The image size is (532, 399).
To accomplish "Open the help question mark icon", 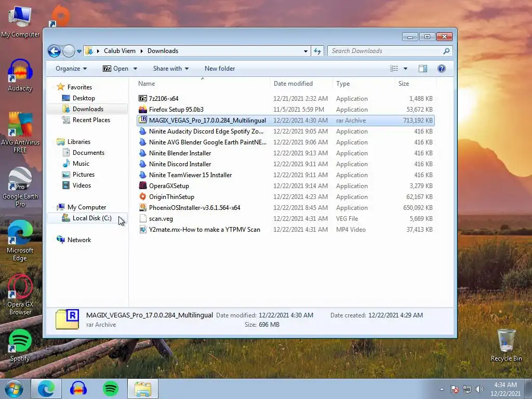I will tap(442, 69).
